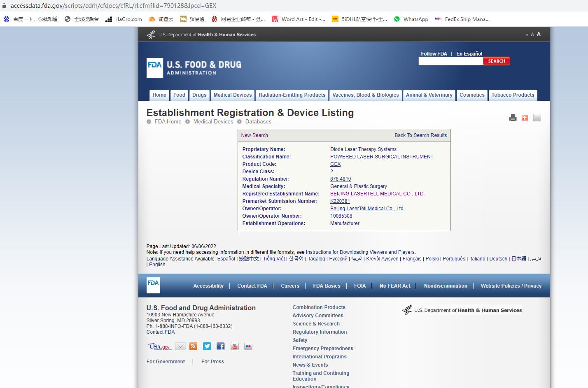This screenshot has height=388, width=588.
Task: Click the footer FDA logo
Action: pyautogui.click(x=153, y=285)
